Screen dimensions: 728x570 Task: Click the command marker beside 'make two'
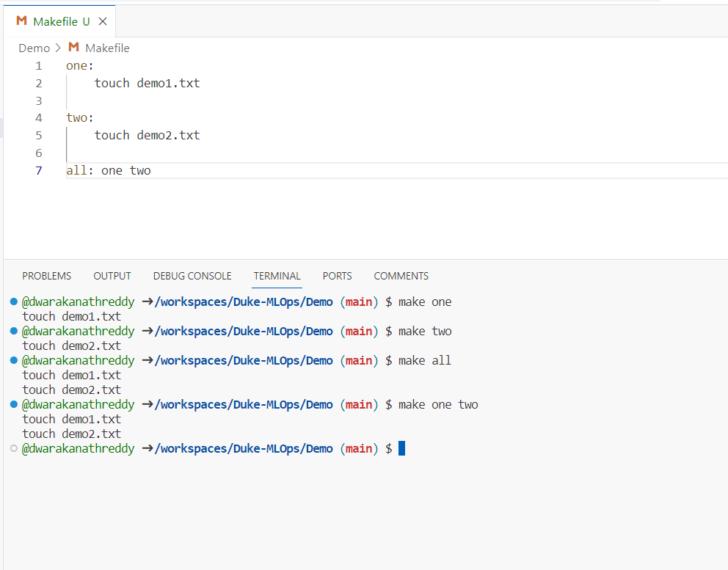(x=14, y=331)
